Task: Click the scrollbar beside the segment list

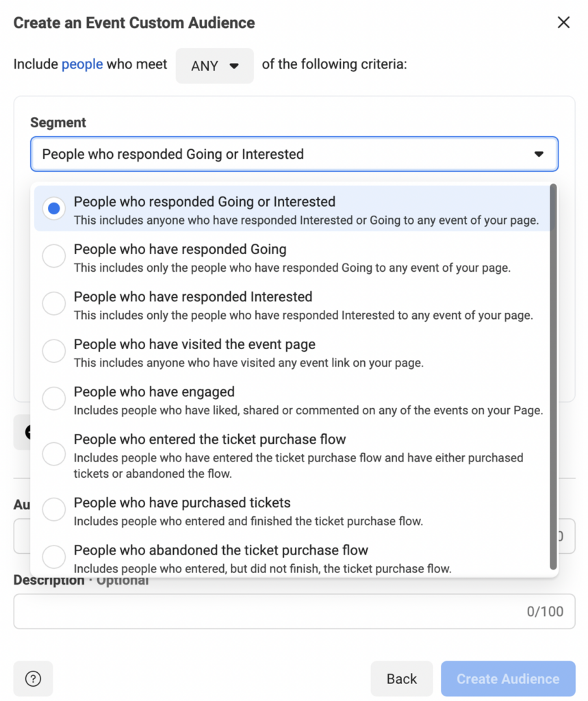Action: [x=552, y=377]
